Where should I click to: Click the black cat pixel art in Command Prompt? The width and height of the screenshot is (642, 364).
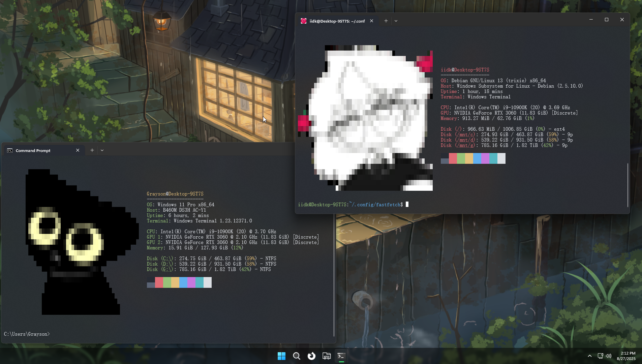(x=82, y=242)
